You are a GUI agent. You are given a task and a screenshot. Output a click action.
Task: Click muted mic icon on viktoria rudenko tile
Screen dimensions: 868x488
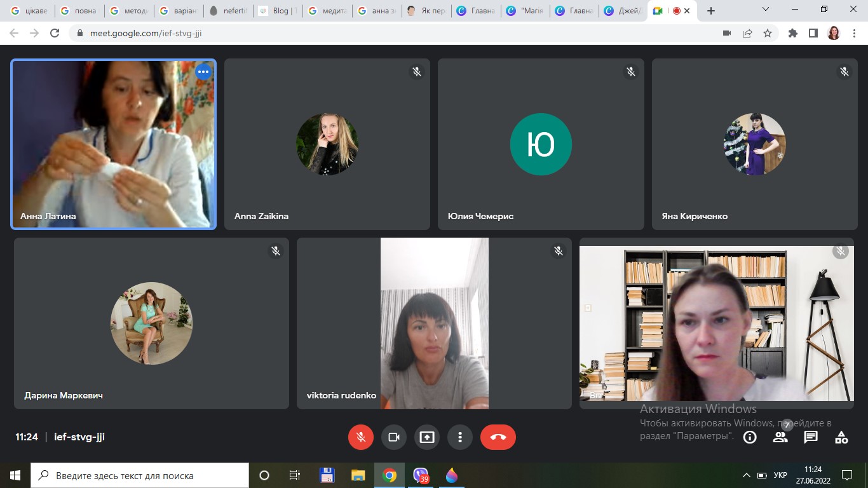[559, 251]
